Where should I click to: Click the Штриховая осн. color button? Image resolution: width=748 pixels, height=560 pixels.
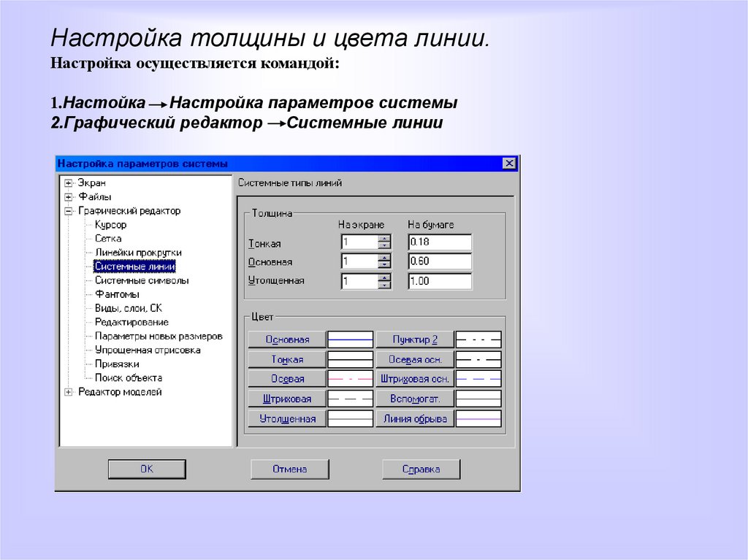click(x=415, y=379)
